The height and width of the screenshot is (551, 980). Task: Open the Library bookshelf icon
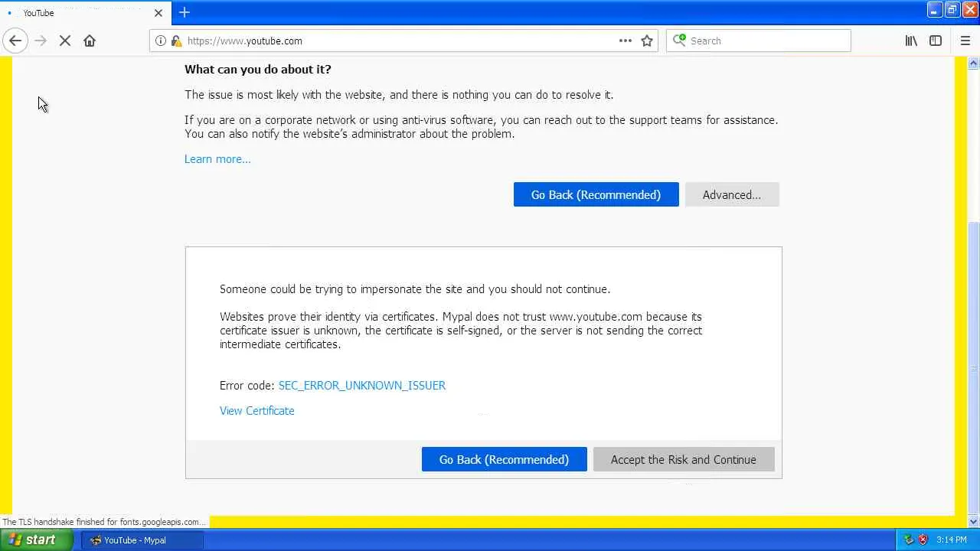click(911, 41)
